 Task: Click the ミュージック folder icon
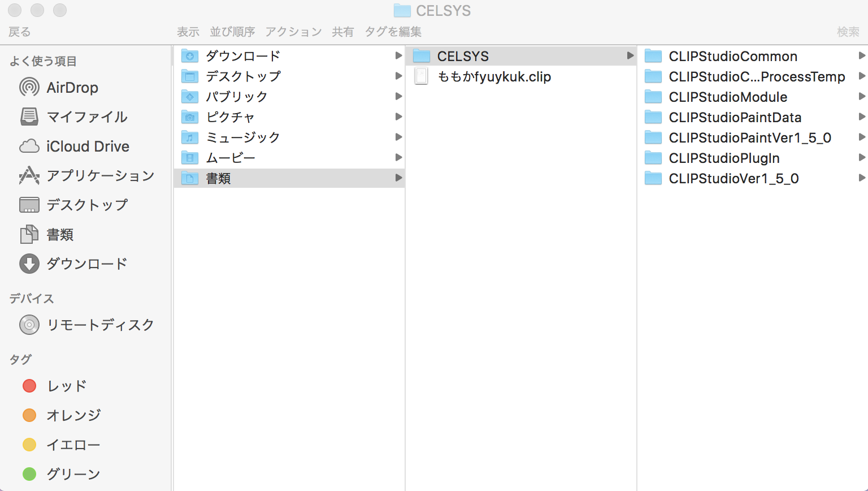click(190, 137)
